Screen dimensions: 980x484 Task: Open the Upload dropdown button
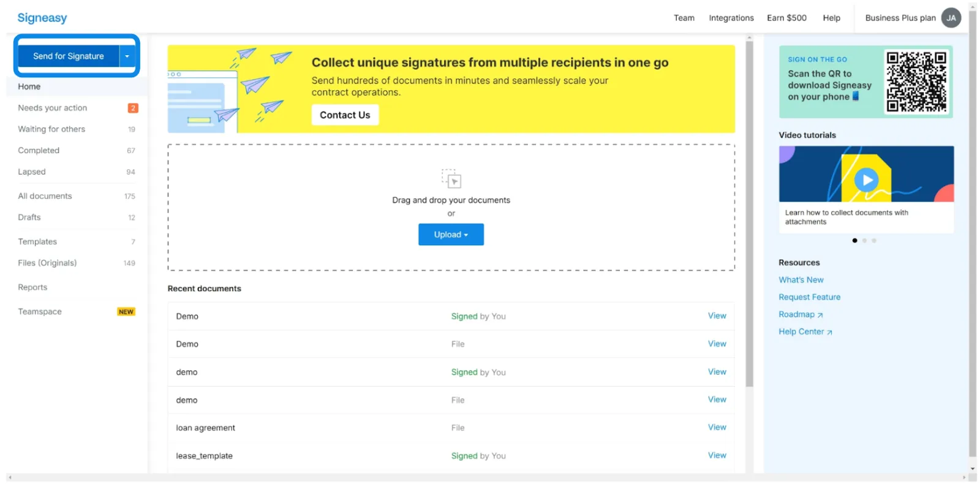click(x=451, y=235)
